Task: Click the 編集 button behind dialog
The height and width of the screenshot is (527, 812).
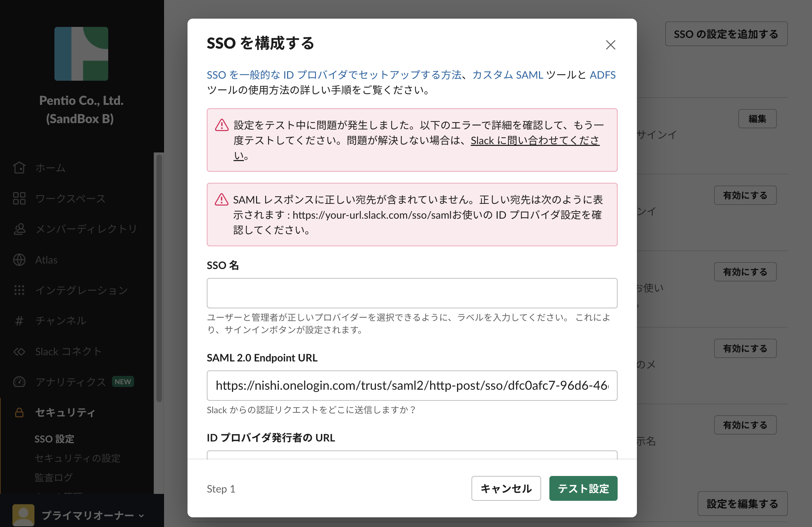Action: tap(757, 119)
